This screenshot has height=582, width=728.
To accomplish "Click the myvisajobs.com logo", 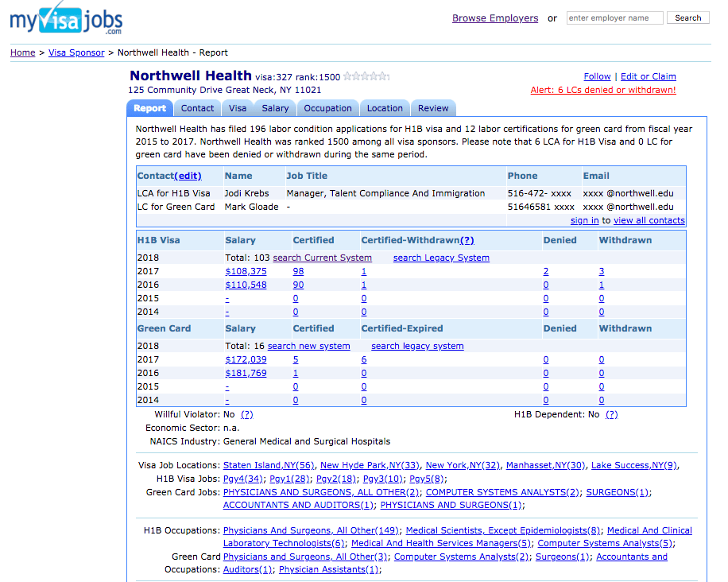I will pos(66,18).
